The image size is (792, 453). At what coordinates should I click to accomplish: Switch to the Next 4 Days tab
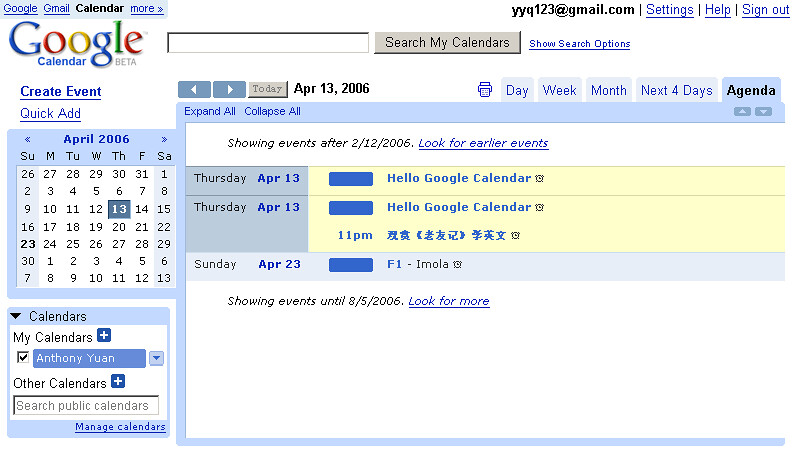pos(676,90)
